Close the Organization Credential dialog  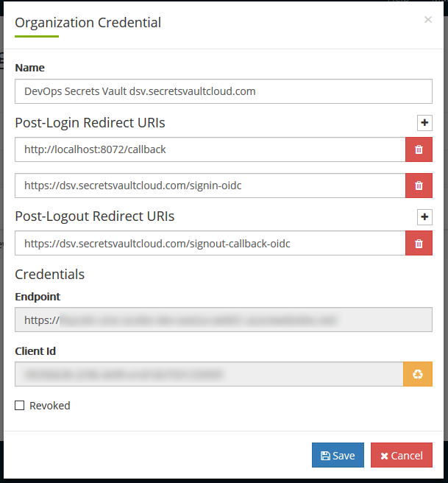pos(428,20)
